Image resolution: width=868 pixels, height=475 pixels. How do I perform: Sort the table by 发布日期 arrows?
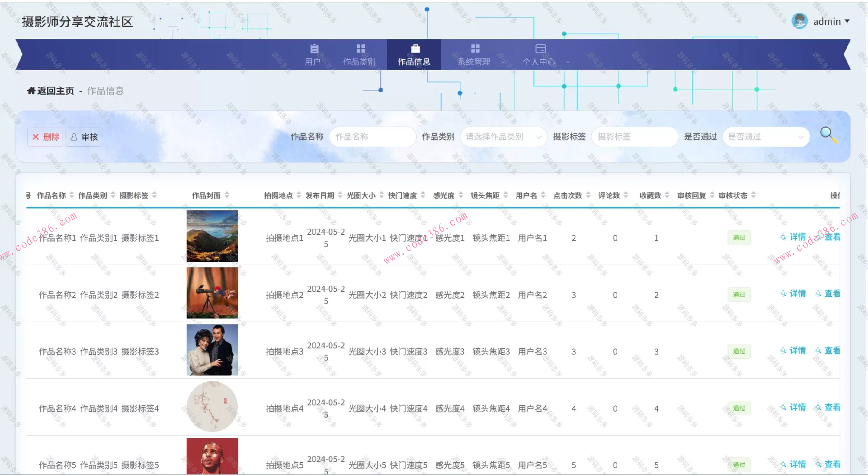coord(340,195)
